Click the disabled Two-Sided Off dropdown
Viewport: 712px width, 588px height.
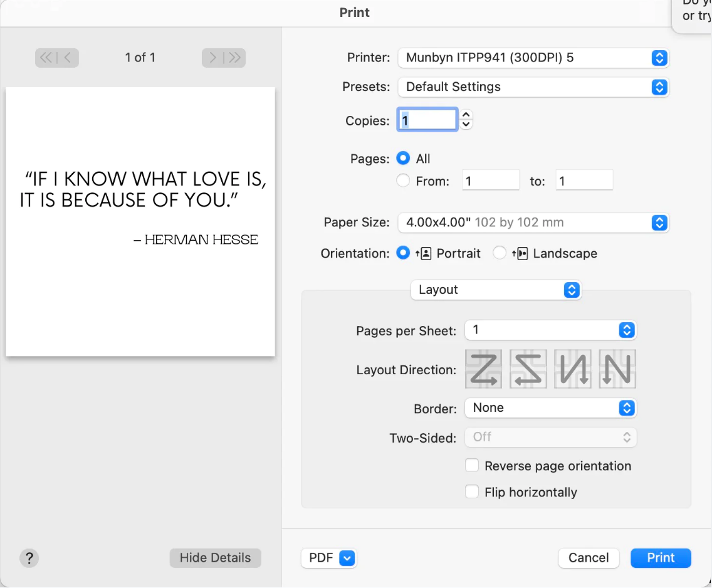pyautogui.click(x=550, y=438)
